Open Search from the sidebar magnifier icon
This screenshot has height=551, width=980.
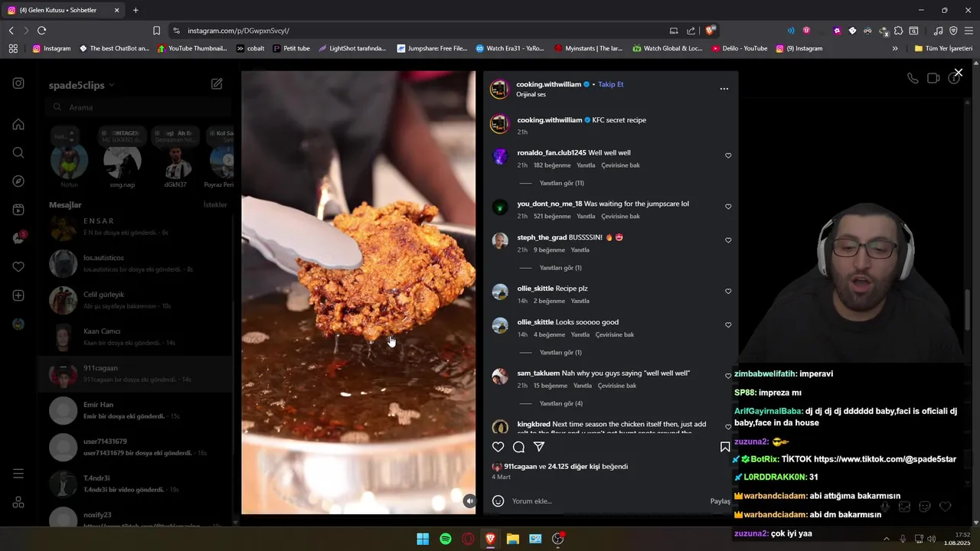[x=18, y=152]
